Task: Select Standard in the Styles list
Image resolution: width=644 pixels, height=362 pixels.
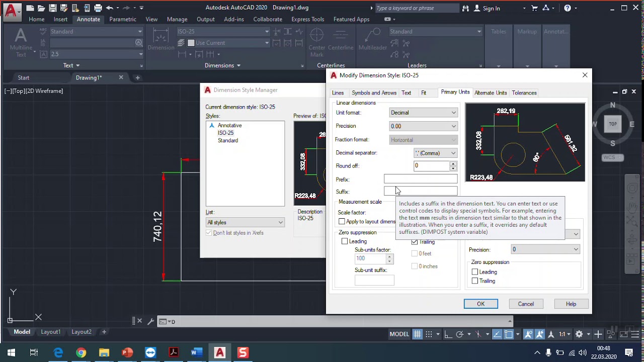Action: (228, 140)
